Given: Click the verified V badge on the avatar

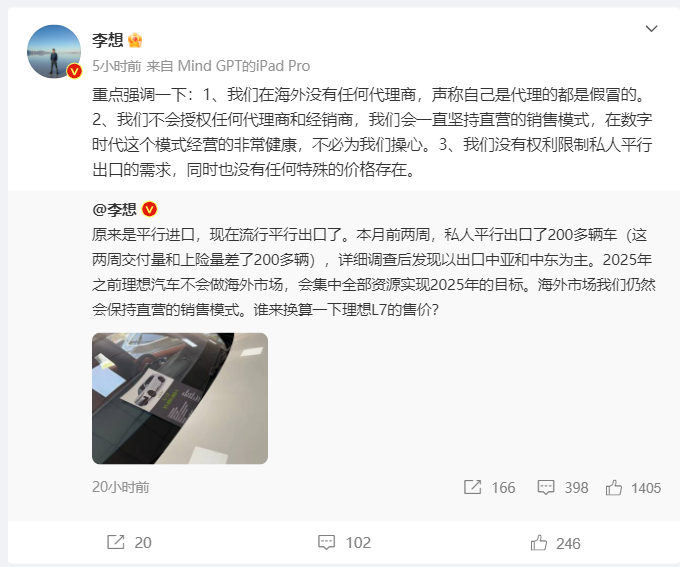Looking at the screenshot, I should click(x=74, y=71).
